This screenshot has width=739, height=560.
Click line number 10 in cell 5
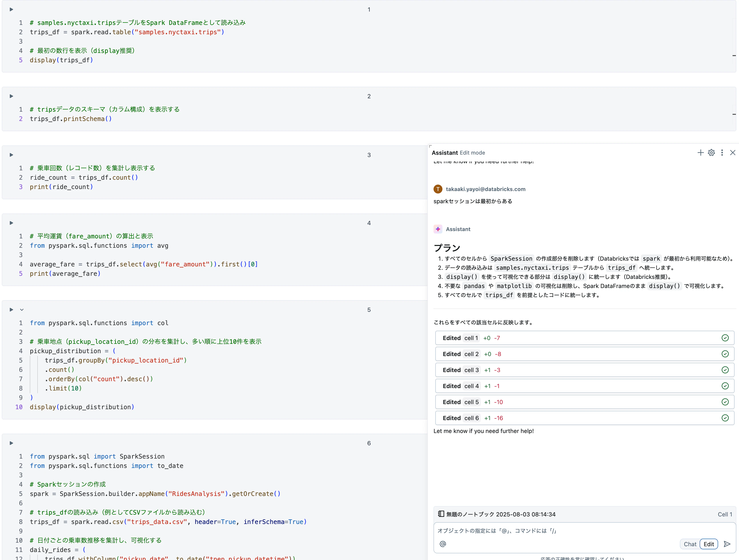coord(19,407)
